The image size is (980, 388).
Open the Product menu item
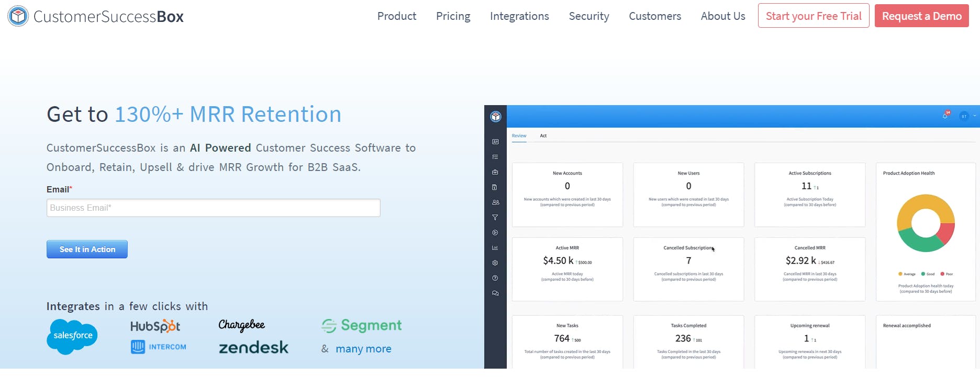tap(397, 16)
